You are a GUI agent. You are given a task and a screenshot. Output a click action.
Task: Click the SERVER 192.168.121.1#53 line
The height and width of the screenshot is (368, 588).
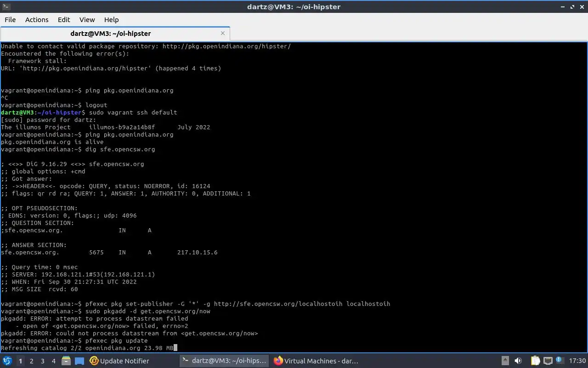coord(78,274)
